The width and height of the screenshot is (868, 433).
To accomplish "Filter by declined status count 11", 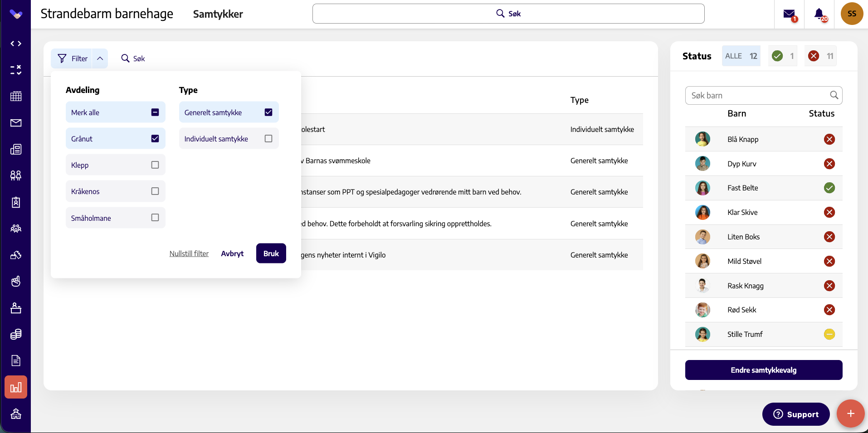I will [x=821, y=56].
